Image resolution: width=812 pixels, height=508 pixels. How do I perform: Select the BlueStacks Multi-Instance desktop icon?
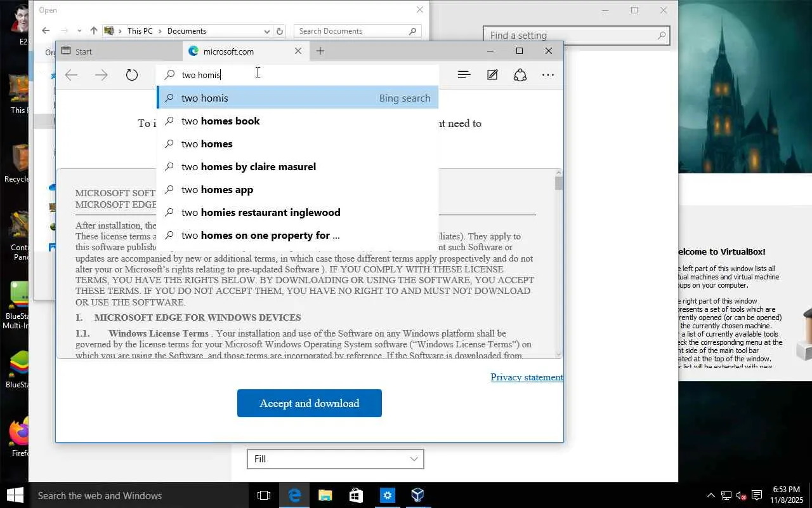[x=18, y=305]
